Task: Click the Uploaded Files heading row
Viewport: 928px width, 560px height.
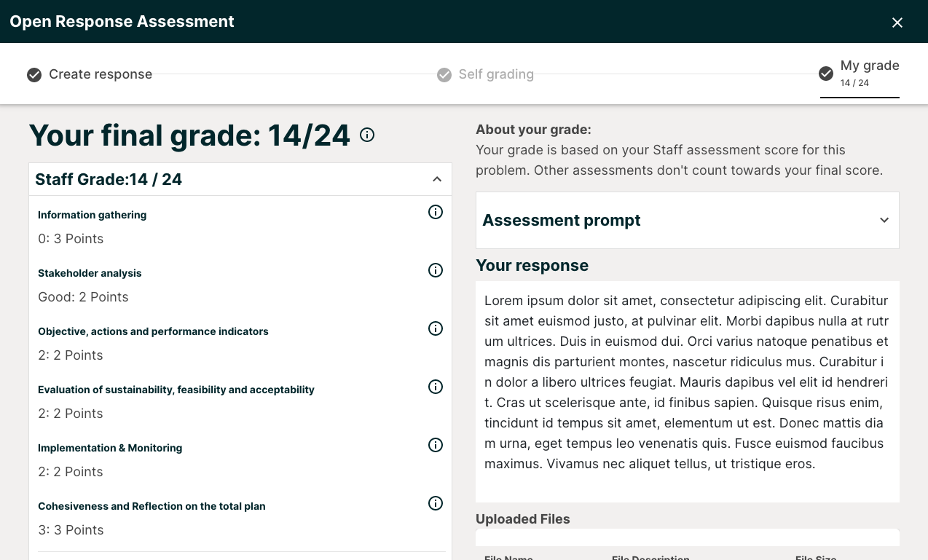Action: coord(522,518)
